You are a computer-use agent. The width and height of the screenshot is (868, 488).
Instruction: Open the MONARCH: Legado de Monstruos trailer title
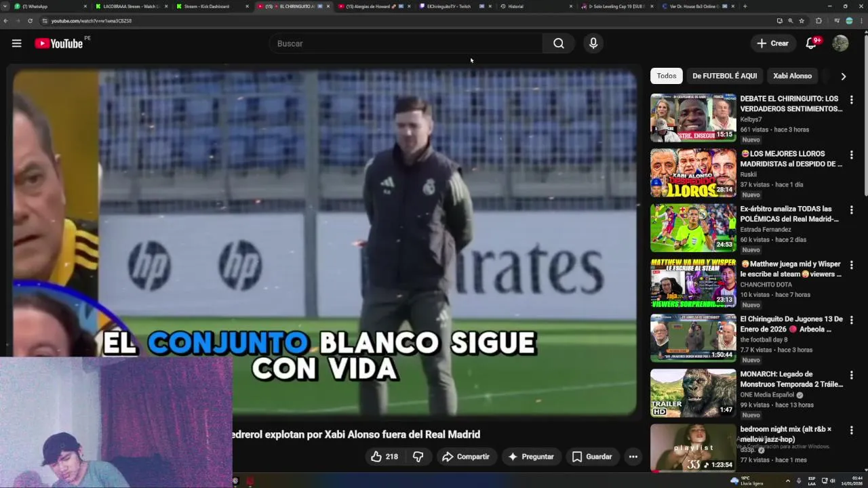pos(791,379)
